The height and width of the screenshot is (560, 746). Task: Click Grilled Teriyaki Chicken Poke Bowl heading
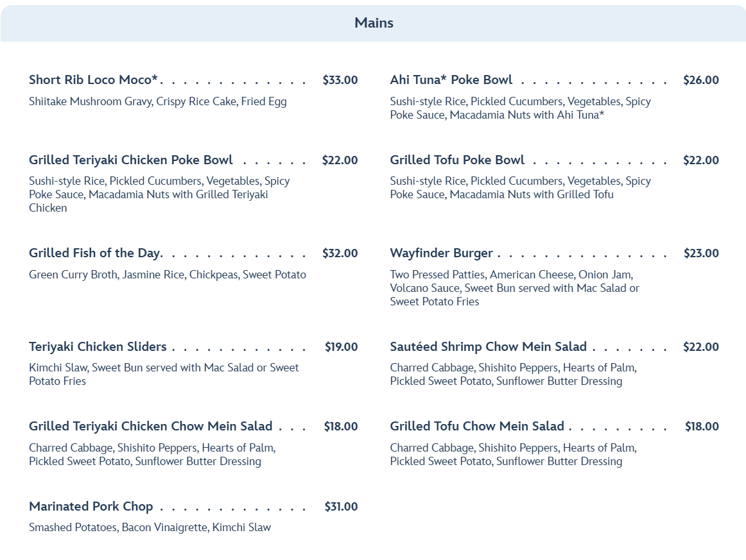point(130,160)
